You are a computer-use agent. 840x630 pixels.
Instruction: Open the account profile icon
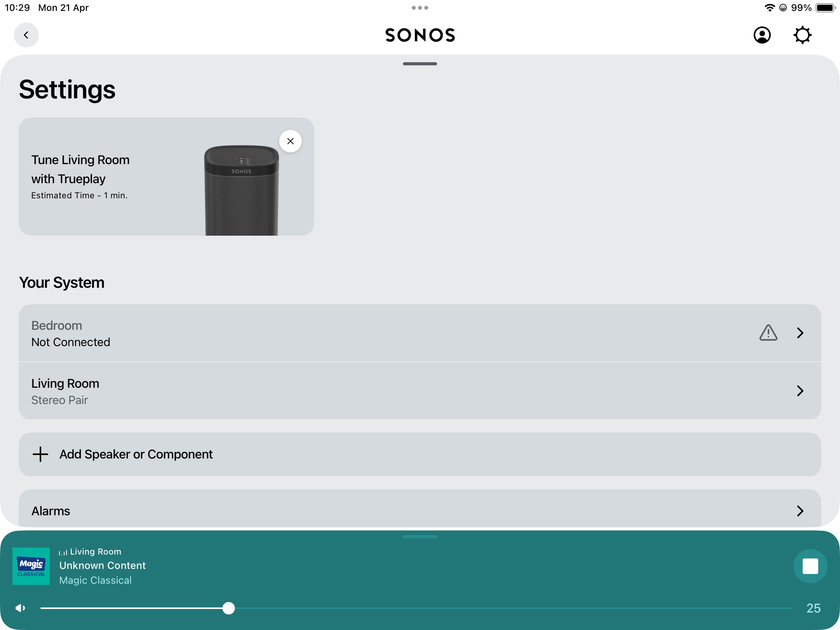762,35
